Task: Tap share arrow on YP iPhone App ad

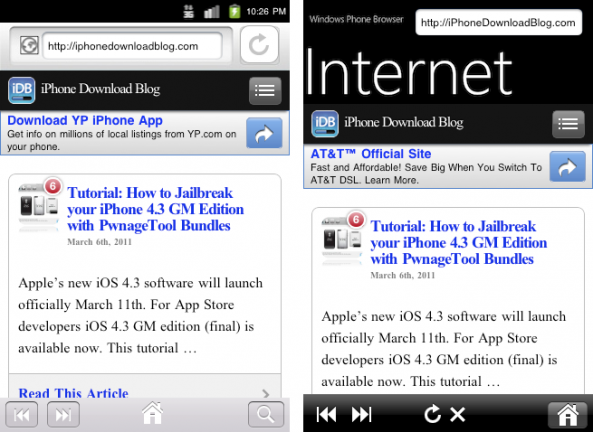Action: tap(264, 133)
